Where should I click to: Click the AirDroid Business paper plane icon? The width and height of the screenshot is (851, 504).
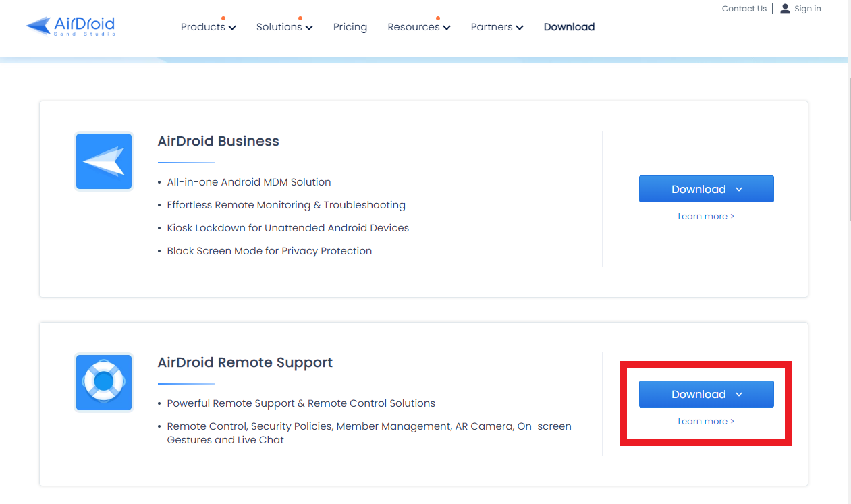coord(104,161)
